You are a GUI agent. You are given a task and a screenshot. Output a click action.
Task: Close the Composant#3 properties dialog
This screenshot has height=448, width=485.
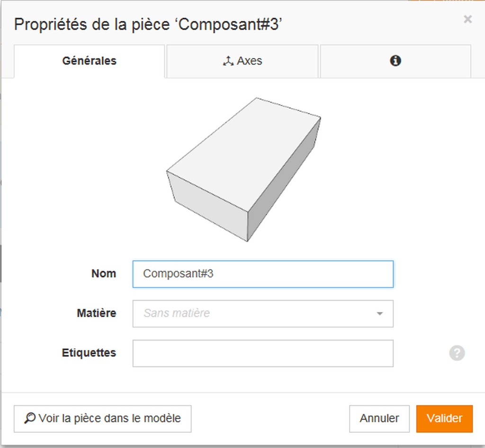[x=467, y=19]
